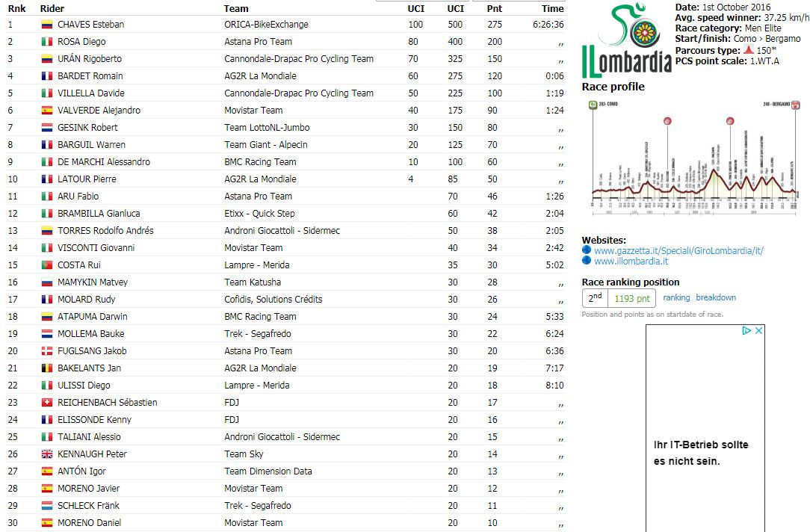
Task: Click the blue globe icon beside gazzetta.it link
Action: (587, 250)
